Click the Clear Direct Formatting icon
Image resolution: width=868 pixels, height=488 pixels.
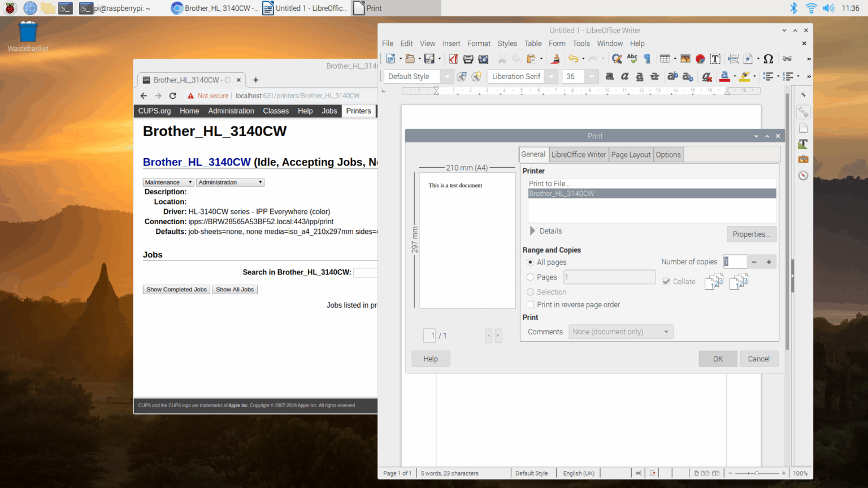pyautogui.click(x=706, y=77)
